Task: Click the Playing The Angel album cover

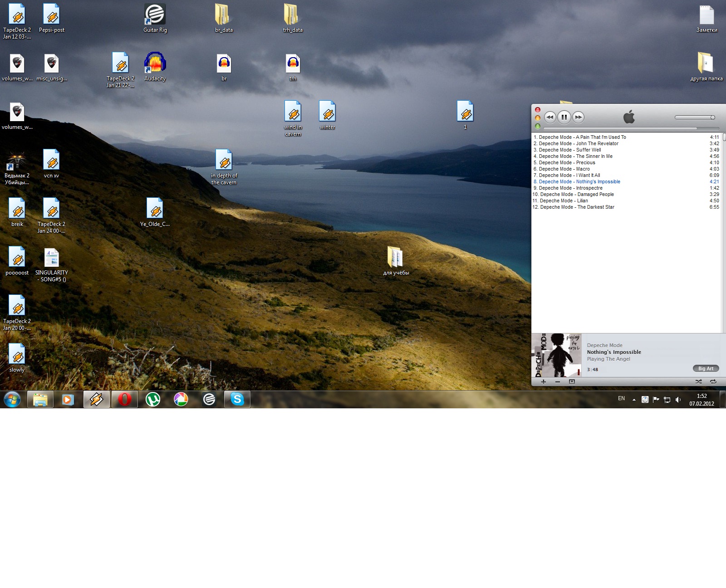Action: click(556, 355)
